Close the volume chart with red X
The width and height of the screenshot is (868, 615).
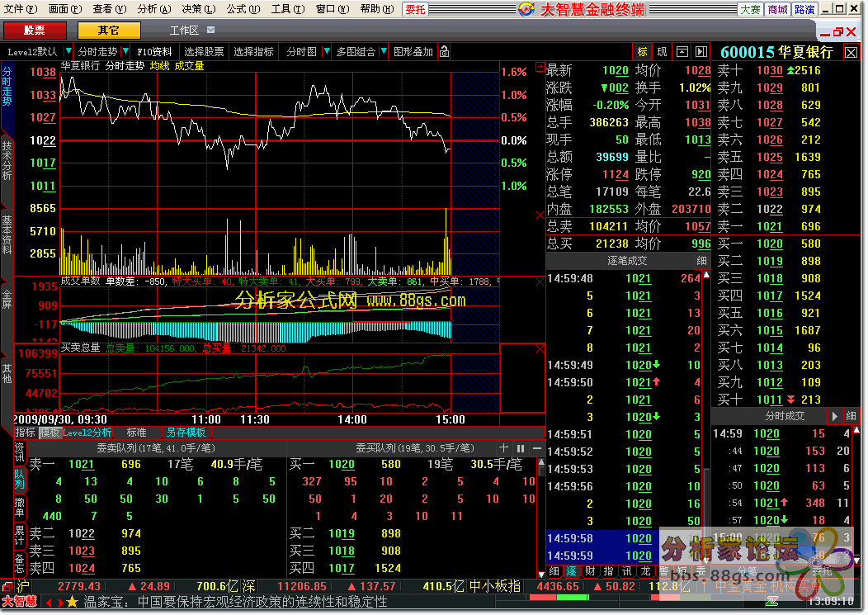(540, 215)
